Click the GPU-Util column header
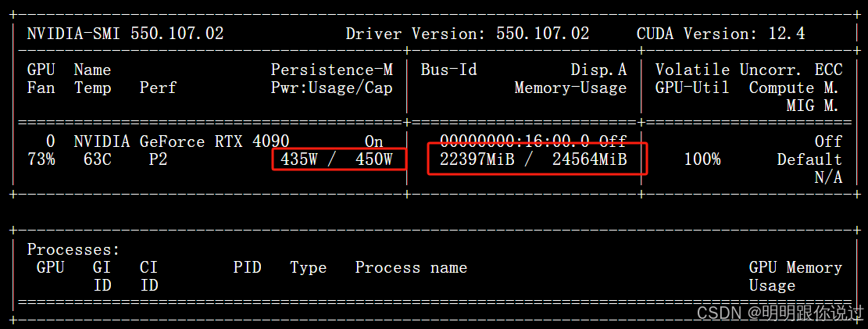 pos(692,88)
